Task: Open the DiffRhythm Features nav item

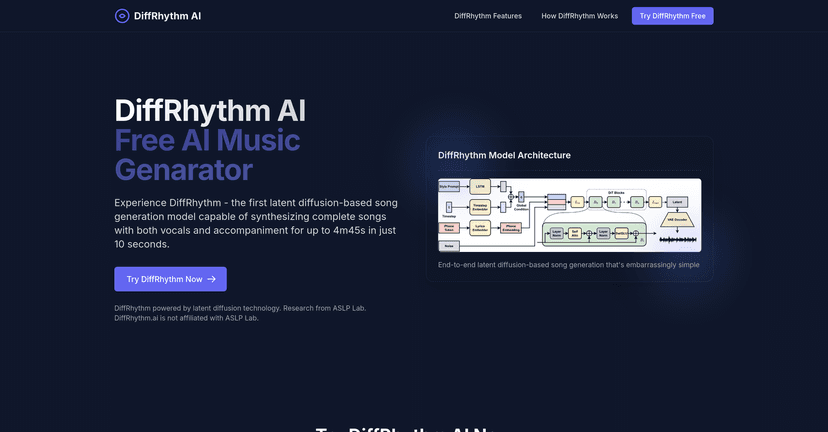Action: [x=488, y=16]
